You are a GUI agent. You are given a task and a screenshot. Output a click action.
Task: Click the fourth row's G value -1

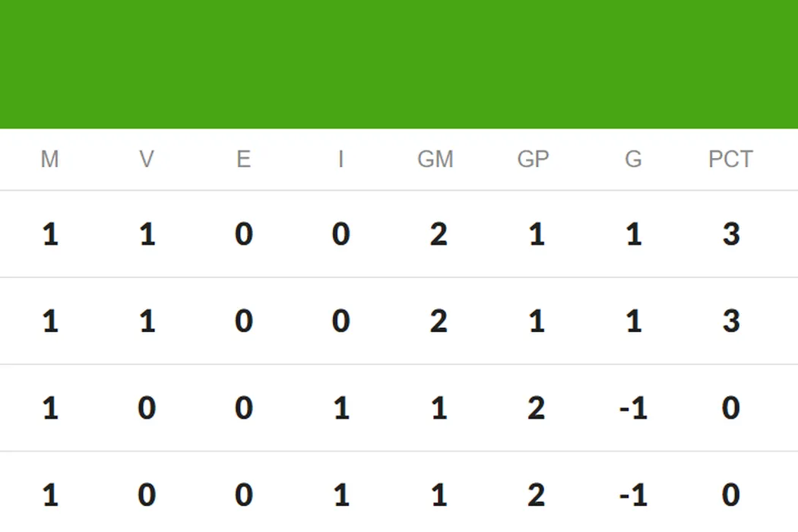click(x=632, y=496)
